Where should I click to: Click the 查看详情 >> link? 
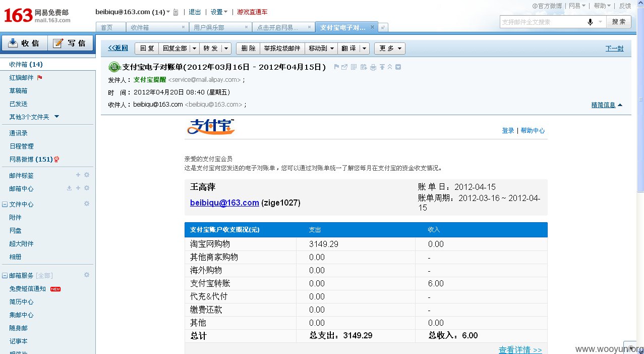click(520, 349)
